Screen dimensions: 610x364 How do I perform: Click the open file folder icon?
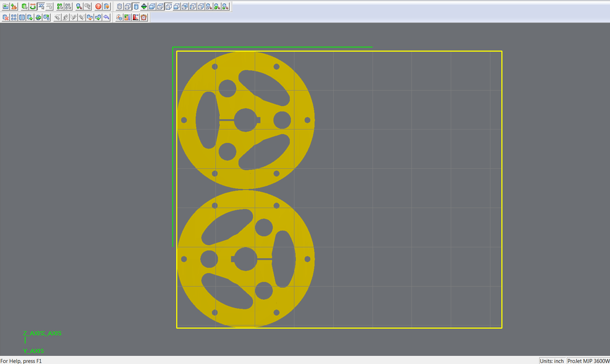6,6
